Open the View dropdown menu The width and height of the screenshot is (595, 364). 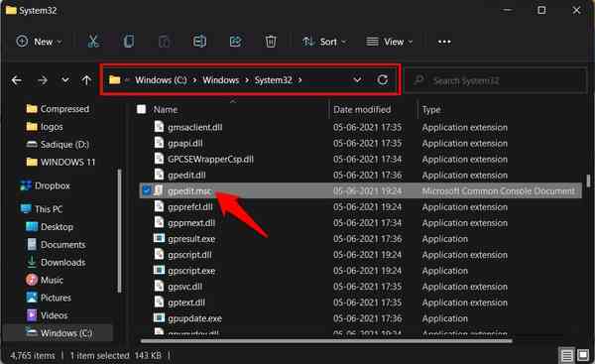390,42
